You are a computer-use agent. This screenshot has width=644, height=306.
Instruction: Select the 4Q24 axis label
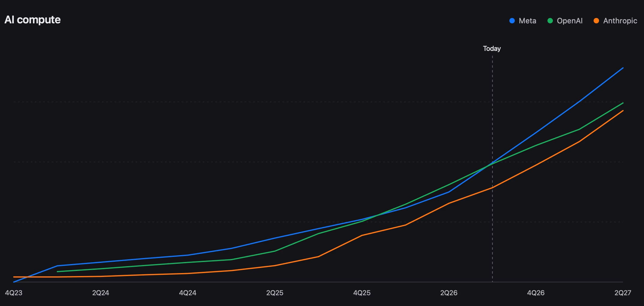[x=188, y=293]
